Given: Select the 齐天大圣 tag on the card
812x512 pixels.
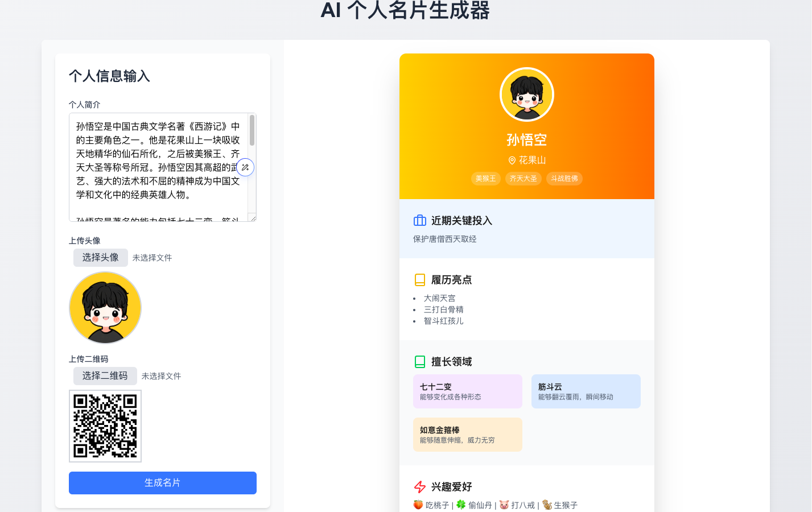Looking at the screenshot, I should [x=523, y=178].
